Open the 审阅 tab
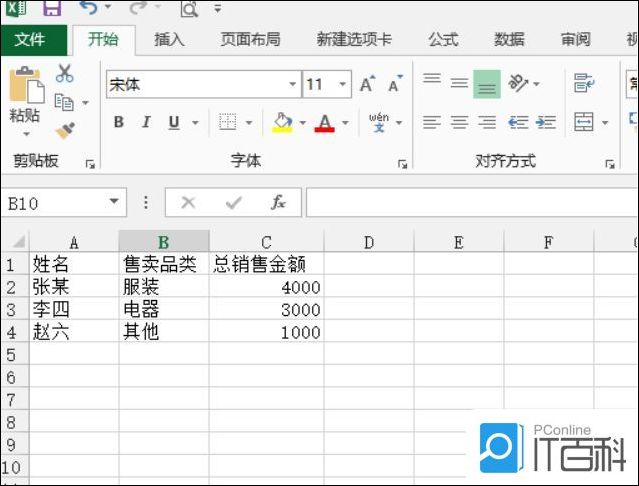 [x=575, y=40]
